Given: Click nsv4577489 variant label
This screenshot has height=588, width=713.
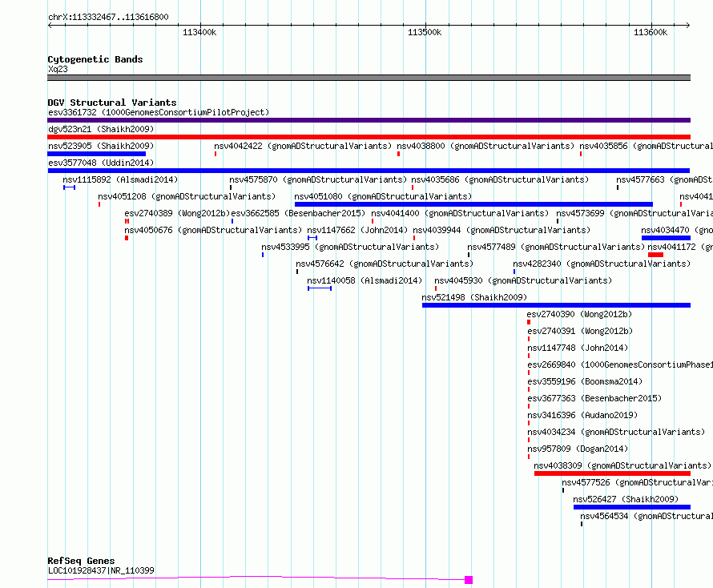Looking at the screenshot, I should (x=557, y=247).
